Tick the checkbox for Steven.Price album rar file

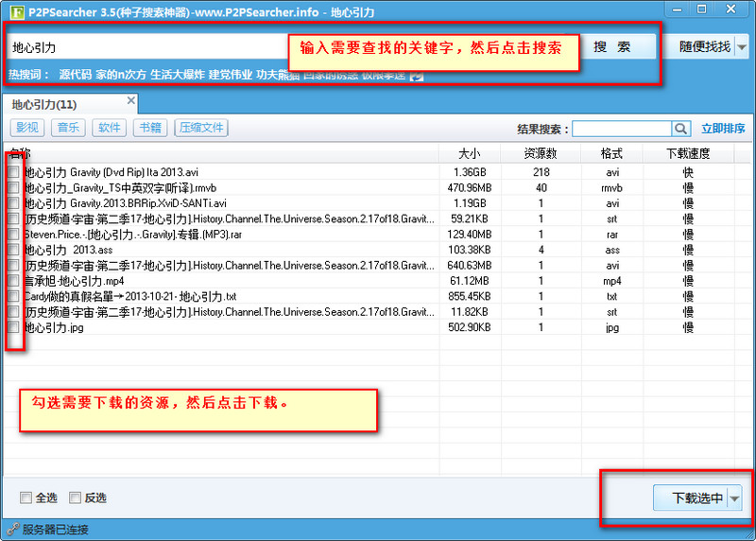pos(13,234)
